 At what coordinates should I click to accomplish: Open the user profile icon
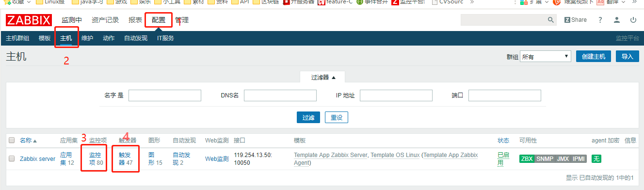(x=617, y=20)
